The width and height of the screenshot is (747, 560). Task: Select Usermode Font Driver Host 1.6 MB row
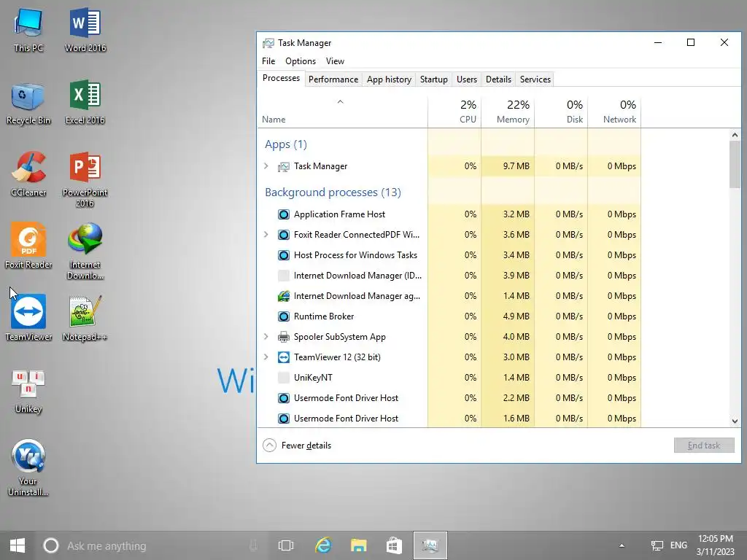(x=449, y=419)
